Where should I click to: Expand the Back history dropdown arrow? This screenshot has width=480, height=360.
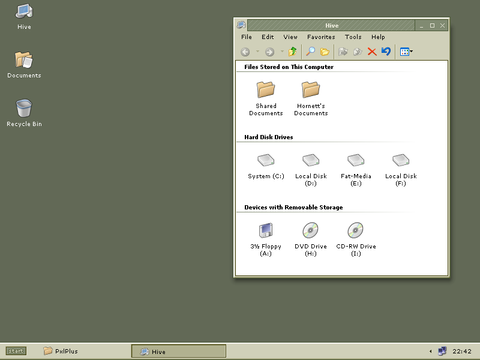(257, 51)
